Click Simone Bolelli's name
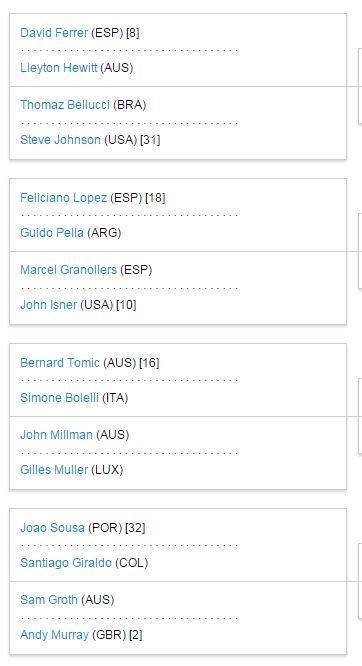Viewport: 362px width, 666px height. [x=59, y=398]
